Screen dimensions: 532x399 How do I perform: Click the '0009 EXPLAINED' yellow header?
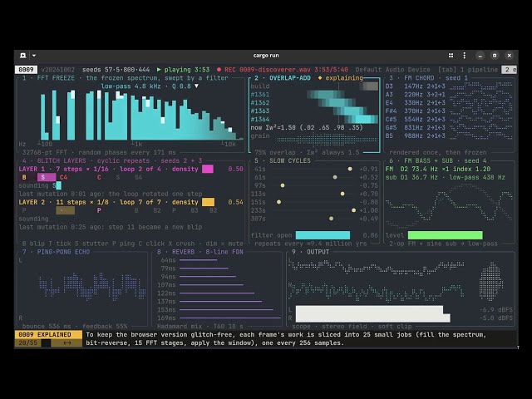(48, 334)
